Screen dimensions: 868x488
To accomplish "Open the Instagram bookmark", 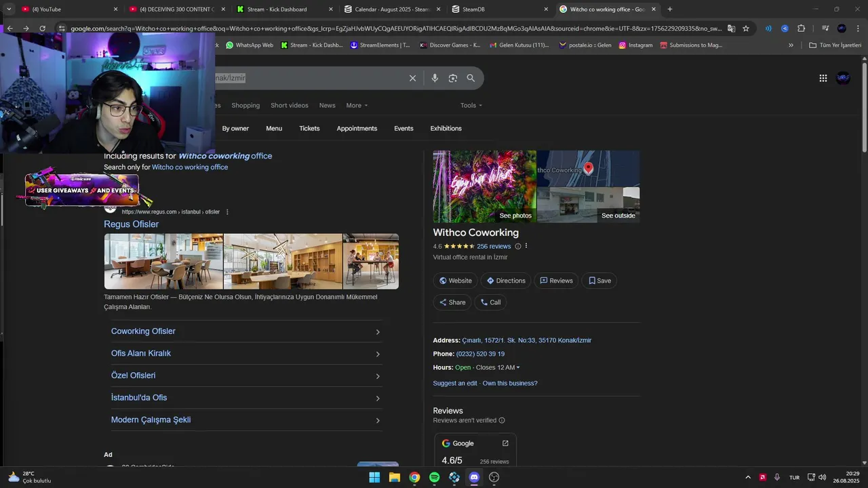I will [x=635, y=45].
